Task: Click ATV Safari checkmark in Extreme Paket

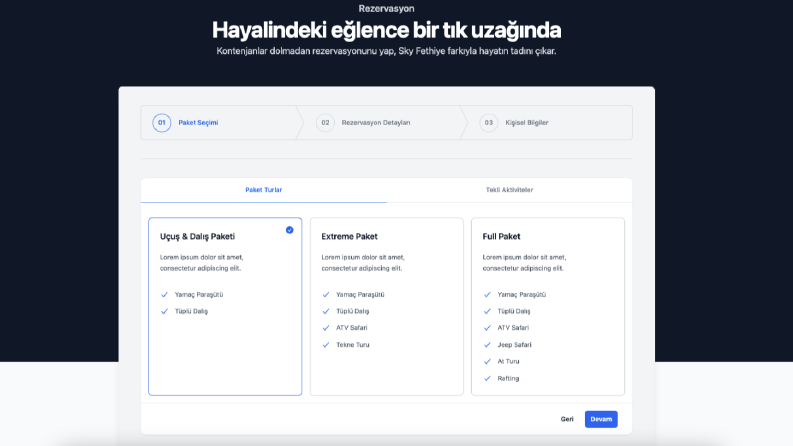Action: coord(326,328)
